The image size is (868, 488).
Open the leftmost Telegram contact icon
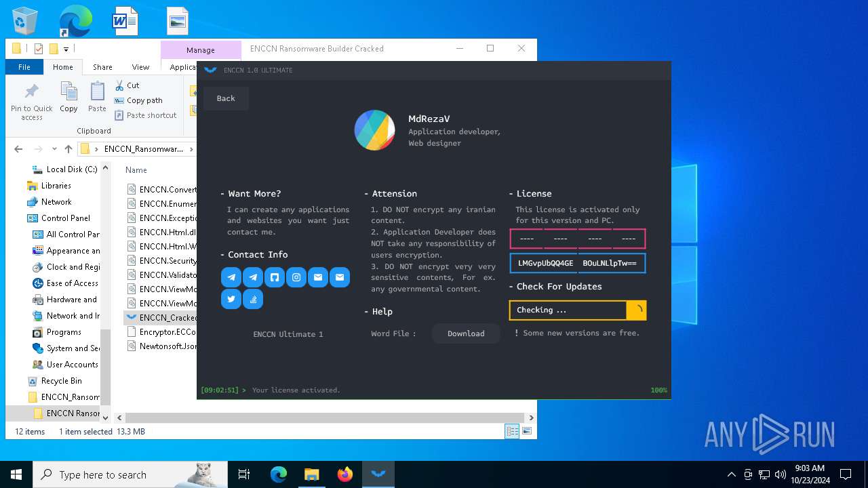point(231,277)
